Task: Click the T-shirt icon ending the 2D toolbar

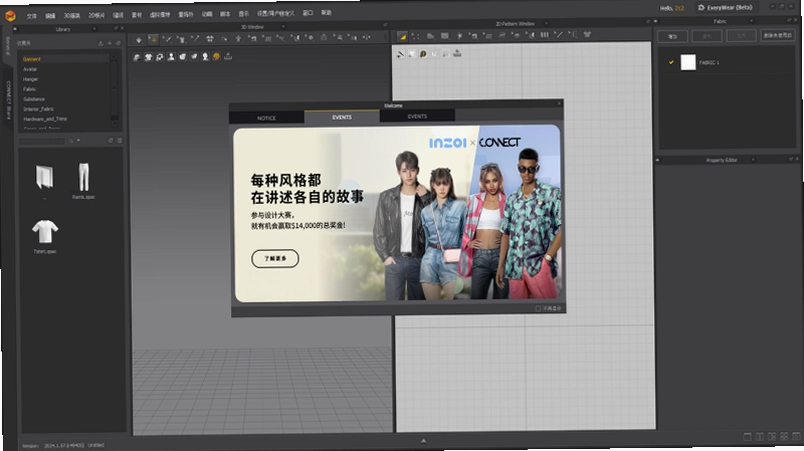Action: (587, 34)
